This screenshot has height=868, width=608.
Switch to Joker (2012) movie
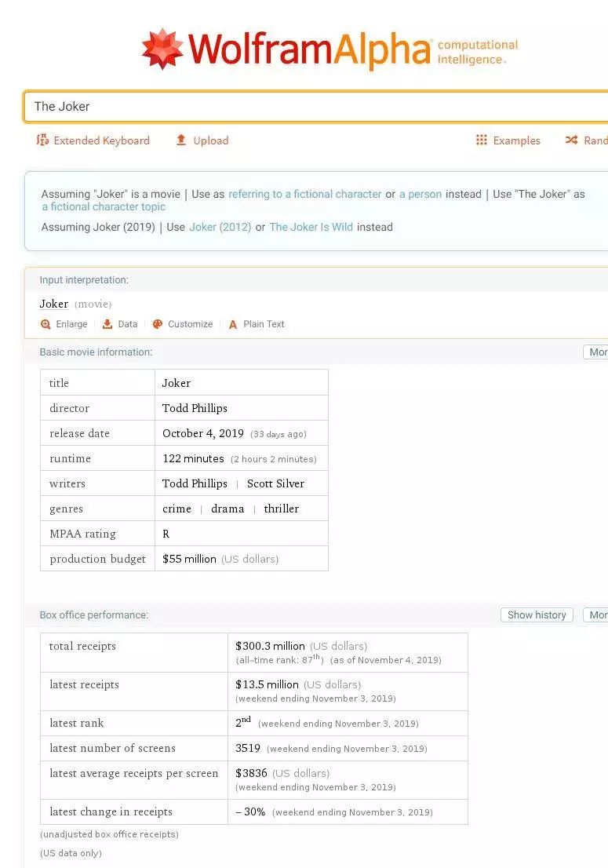(220, 227)
